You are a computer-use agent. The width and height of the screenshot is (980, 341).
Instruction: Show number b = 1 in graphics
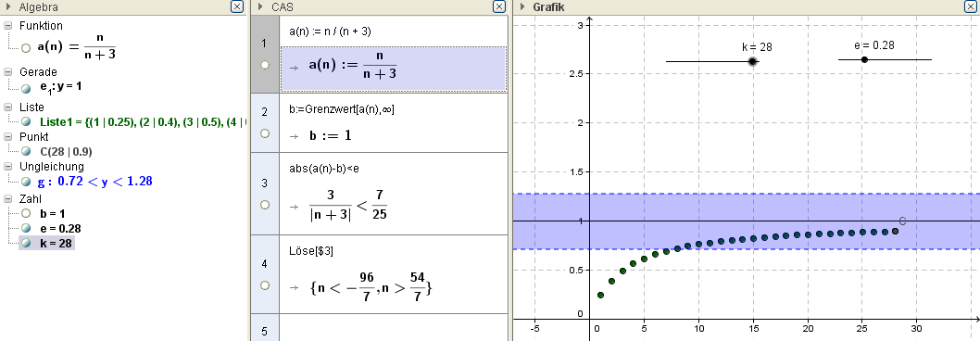pyautogui.click(x=26, y=213)
